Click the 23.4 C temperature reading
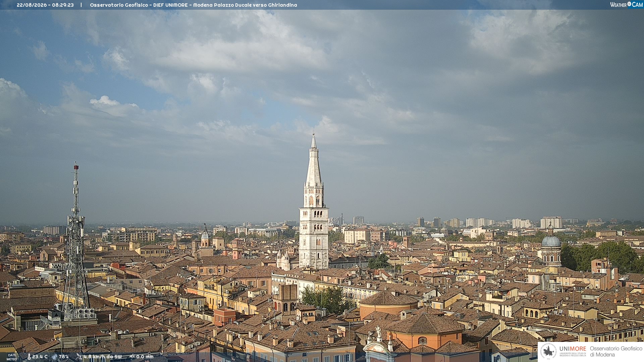Viewport: 644px width, 362px height. [x=40, y=357]
